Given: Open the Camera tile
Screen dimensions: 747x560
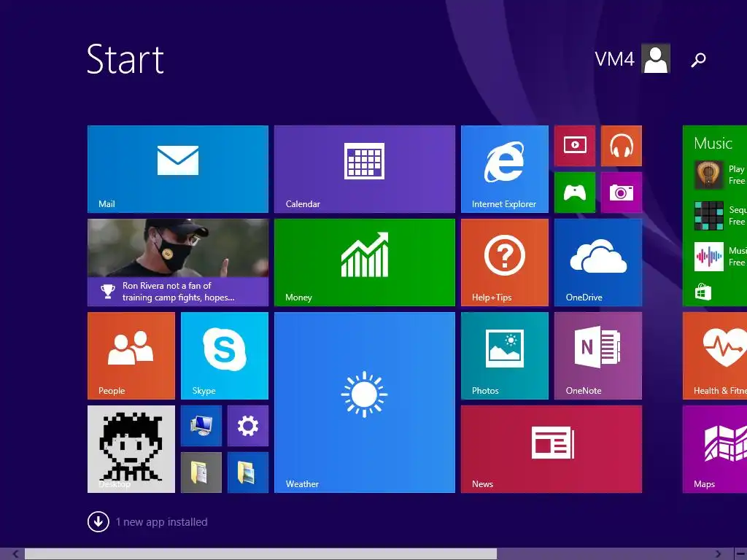Looking at the screenshot, I should 622,192.
